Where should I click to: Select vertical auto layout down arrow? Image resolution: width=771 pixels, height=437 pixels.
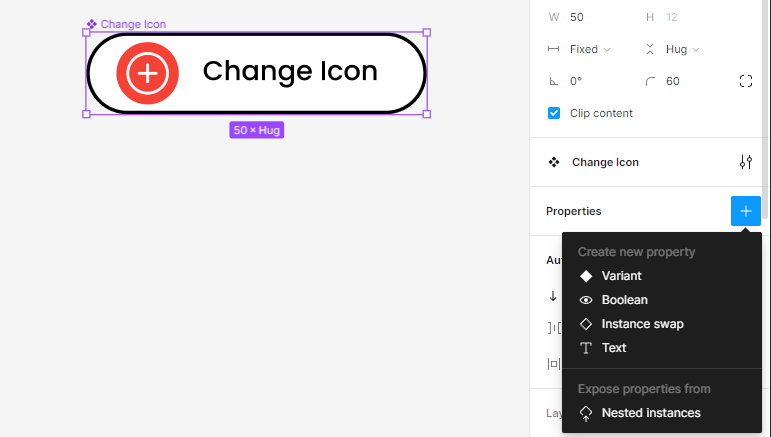[552, 296]
